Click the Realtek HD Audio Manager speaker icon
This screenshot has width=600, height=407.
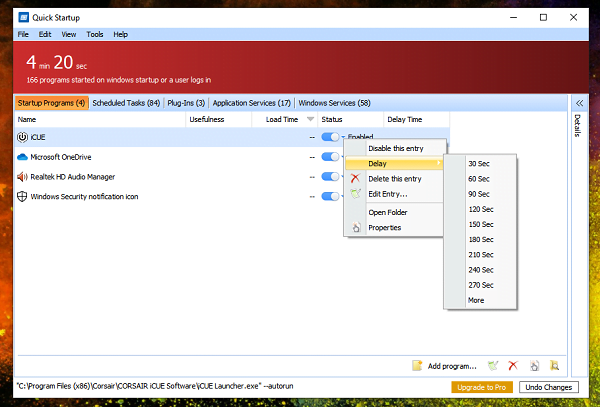click(x=23, y=177)
